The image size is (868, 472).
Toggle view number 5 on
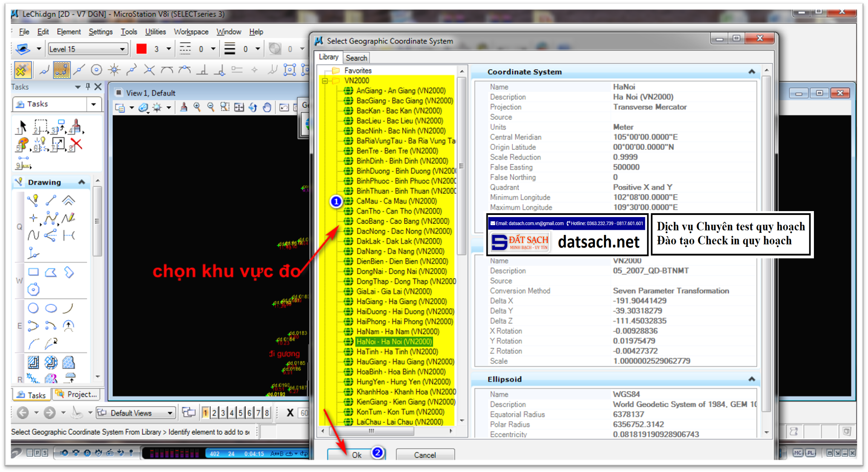[240, 413]
